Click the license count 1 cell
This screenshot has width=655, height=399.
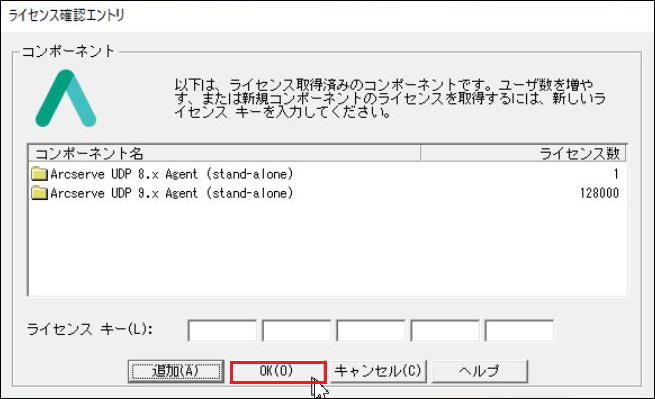click(x=616, y=174)
